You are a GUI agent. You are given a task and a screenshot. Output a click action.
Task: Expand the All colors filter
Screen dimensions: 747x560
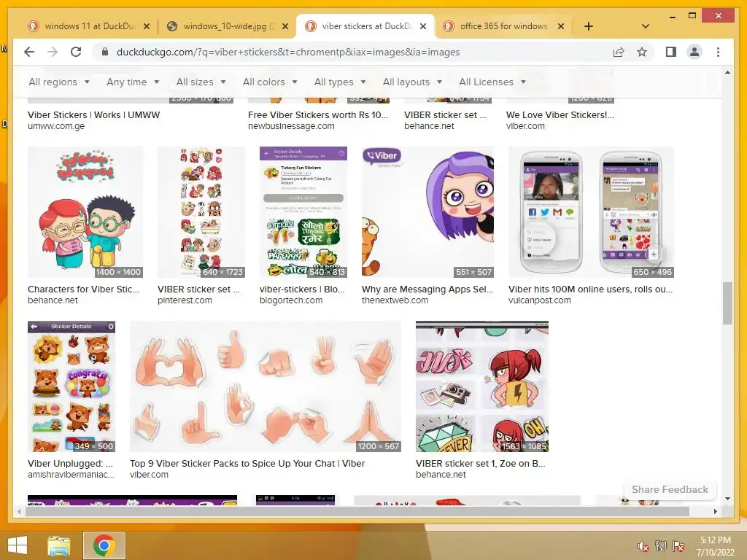point(270,82)
